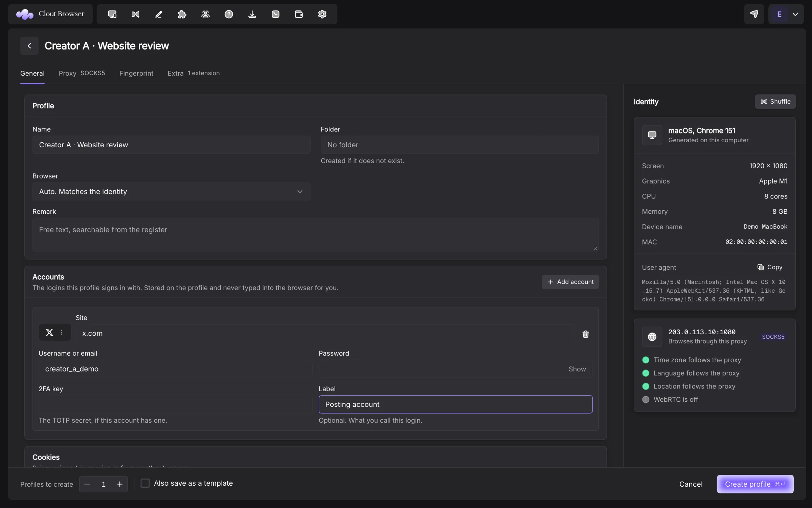
Task: Switch to the Proxy SOCKS5 tab
Action: point(82,73)
